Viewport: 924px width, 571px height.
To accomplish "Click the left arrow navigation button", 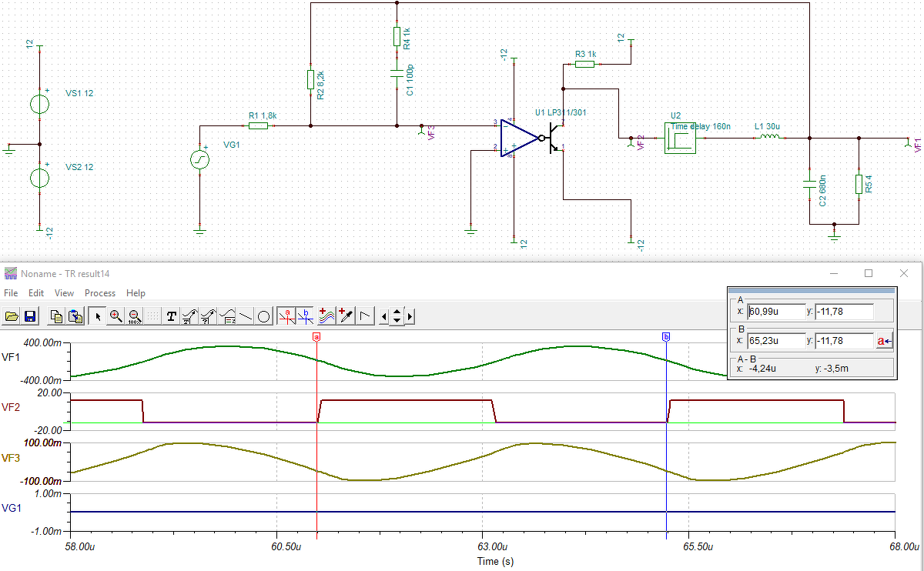I will click(x=384, y=316).
